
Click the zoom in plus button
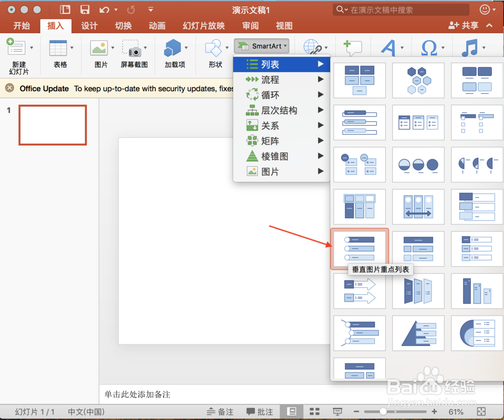point(434,411)
